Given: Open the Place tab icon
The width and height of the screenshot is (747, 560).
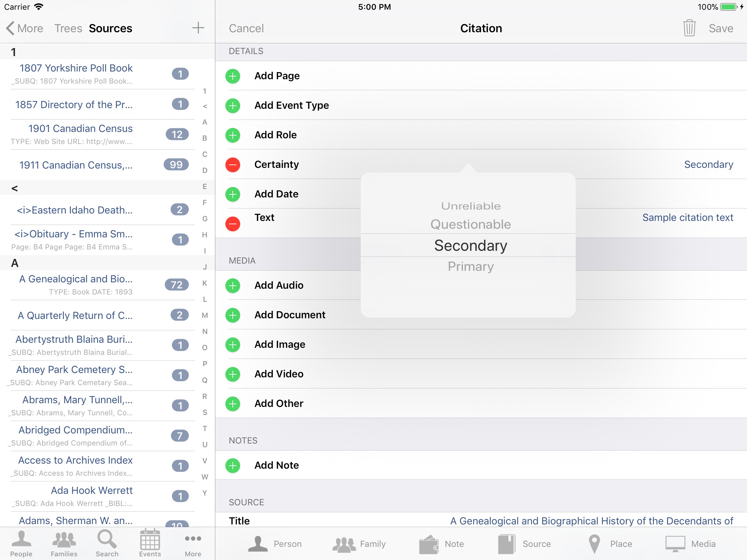Looking at the screenshot, I should 594,544.
